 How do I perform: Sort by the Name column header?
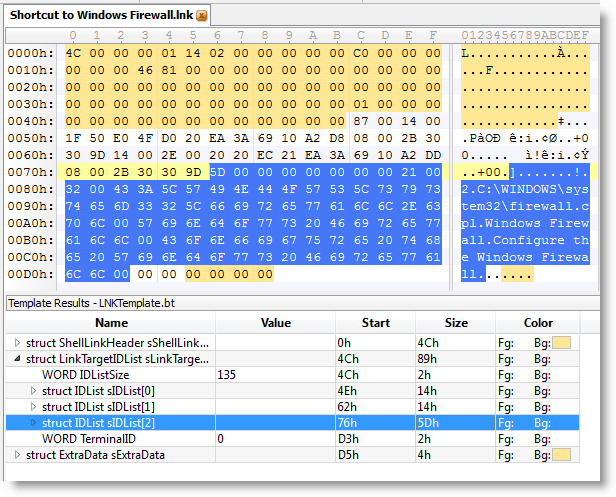(x=111, y=323)
